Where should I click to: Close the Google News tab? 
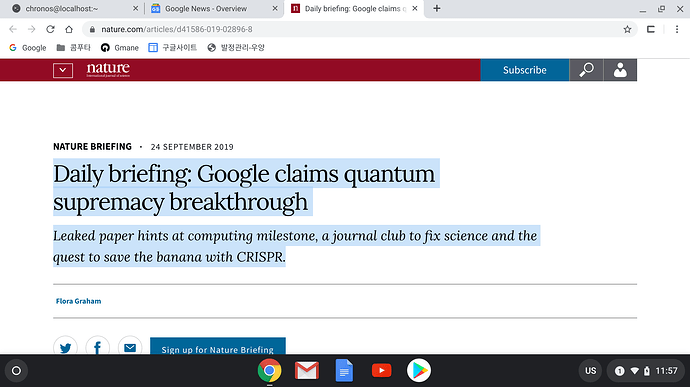coord(275,8)
